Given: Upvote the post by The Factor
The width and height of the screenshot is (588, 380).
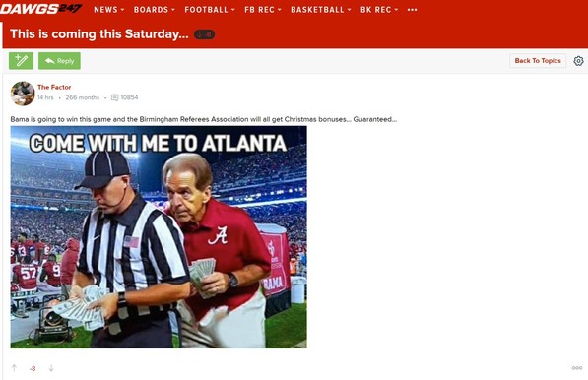Looking at the screenshot, I should 14,368.
